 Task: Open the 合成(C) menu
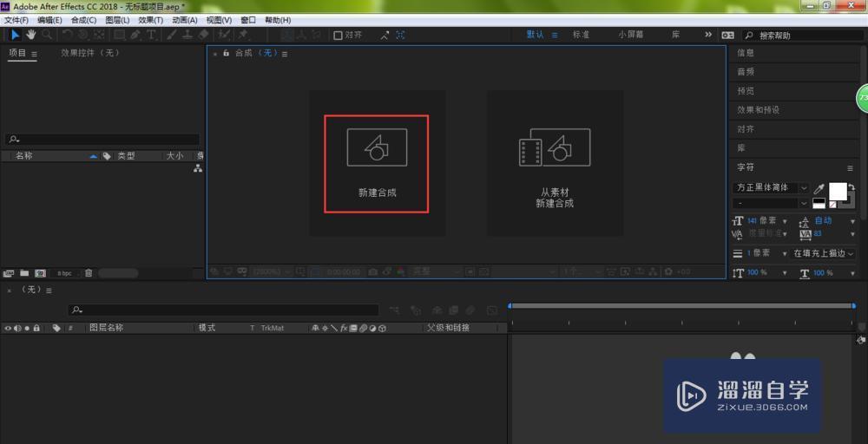tap(83, 20)
